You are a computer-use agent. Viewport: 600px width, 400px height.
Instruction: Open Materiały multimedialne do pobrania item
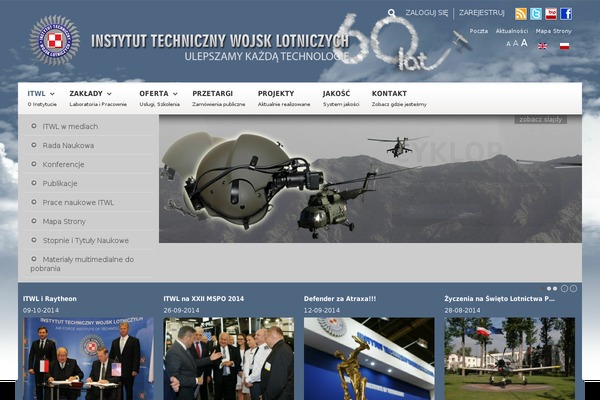tap(82, 264)
